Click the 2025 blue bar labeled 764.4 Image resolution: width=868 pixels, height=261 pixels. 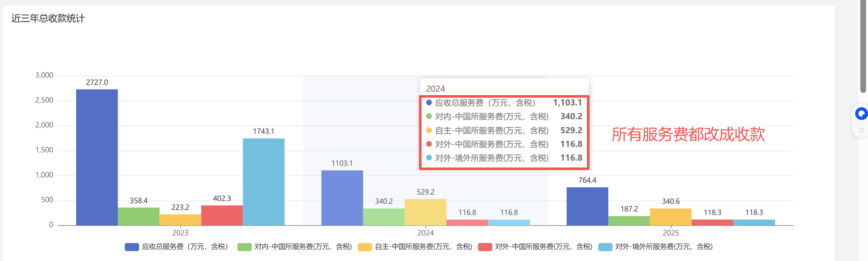[x=587, y=206]
